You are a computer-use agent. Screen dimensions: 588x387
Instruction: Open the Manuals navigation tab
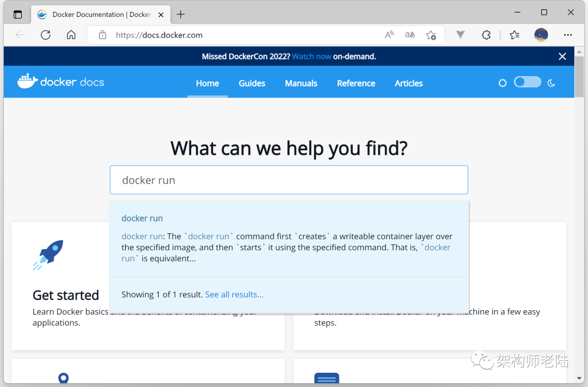pos(301,83)
